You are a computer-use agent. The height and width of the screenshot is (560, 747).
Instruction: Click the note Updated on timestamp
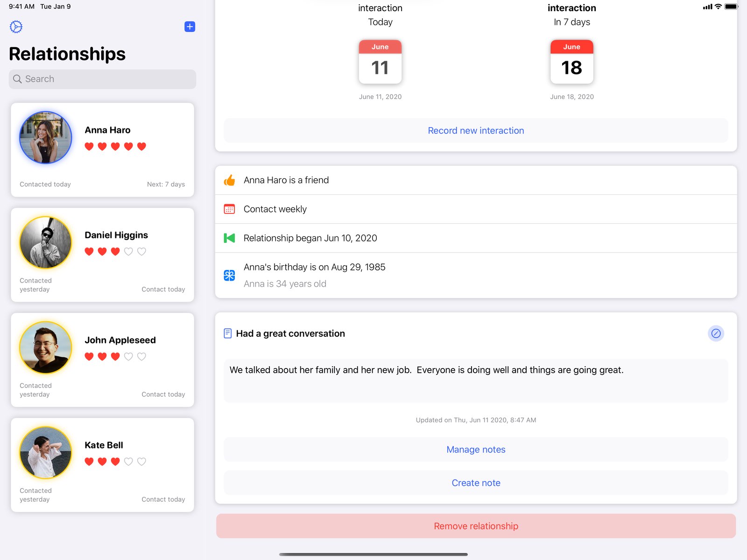click(476, 420)
